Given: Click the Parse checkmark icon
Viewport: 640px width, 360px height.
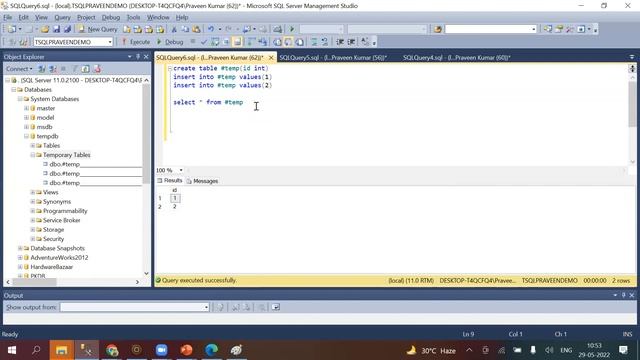Looking at the screenshot, I should coord(204,42).
